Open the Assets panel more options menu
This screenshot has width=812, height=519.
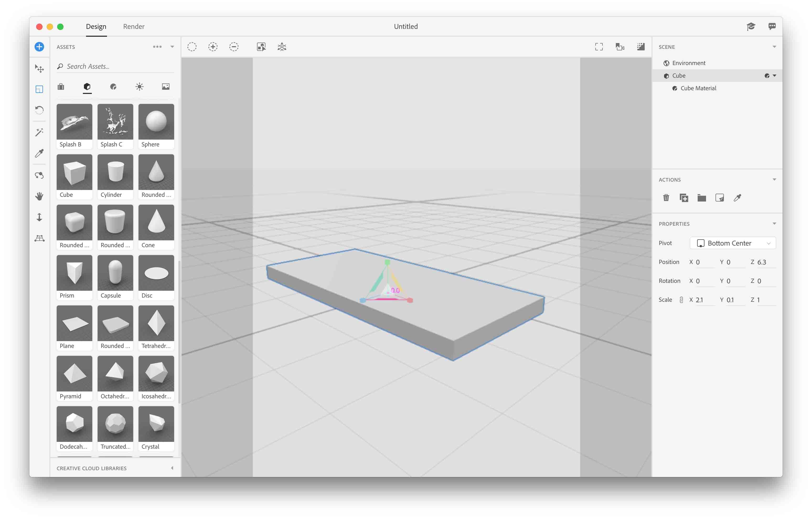click(157, 47)
